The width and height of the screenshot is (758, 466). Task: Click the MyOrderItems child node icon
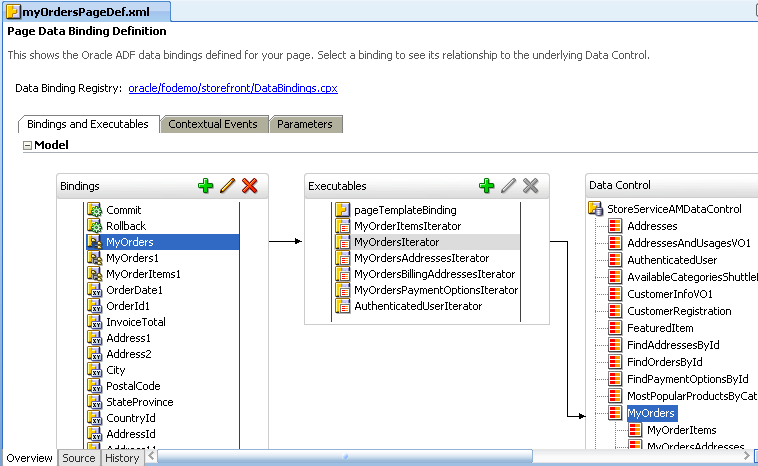click(x=635, y=430)
